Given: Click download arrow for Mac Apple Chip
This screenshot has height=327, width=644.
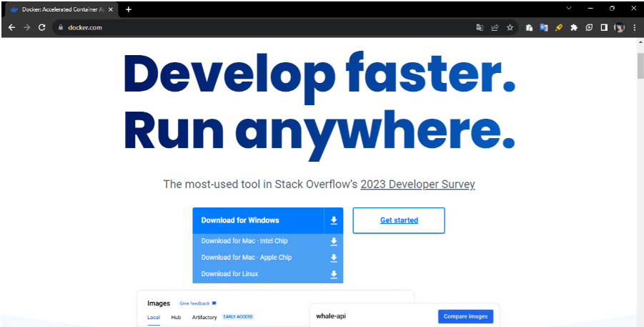Looking at the screenshot, I should point(334,258).
